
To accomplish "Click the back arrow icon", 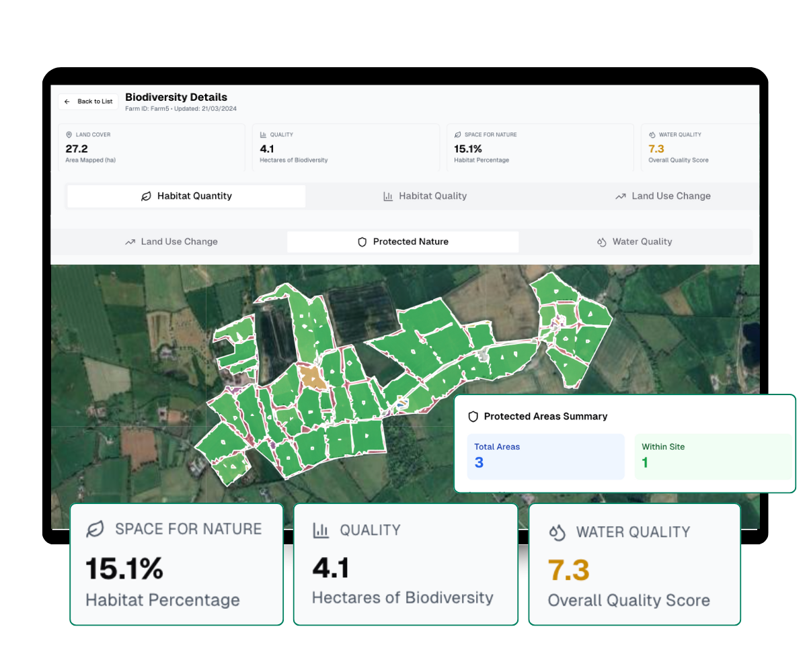I will pyautogui.click(x=67, y=101).
